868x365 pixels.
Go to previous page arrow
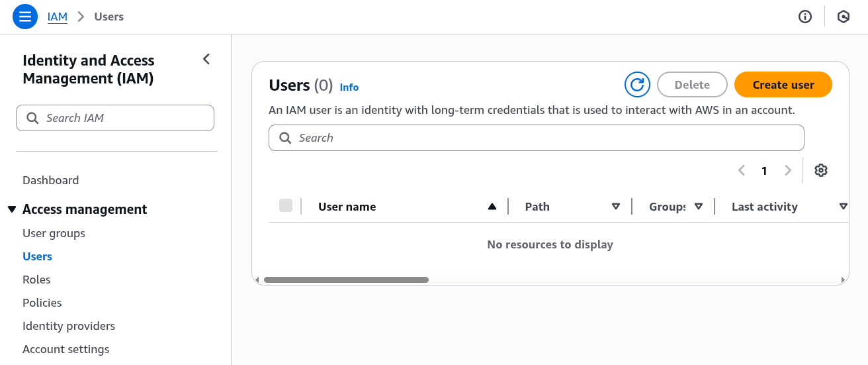742,170
